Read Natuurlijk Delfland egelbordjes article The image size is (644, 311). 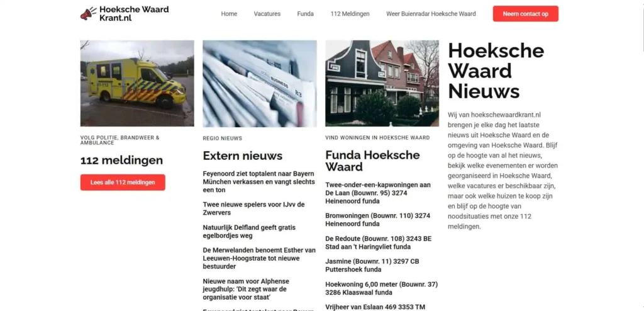(249, 232)
